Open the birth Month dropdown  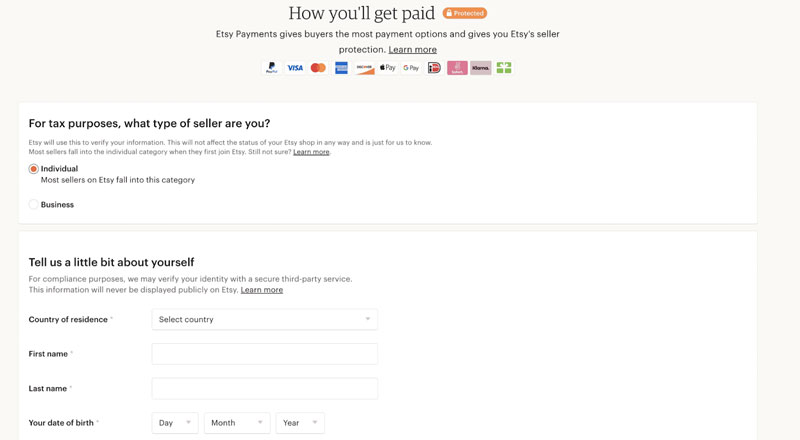click(237, 423)
